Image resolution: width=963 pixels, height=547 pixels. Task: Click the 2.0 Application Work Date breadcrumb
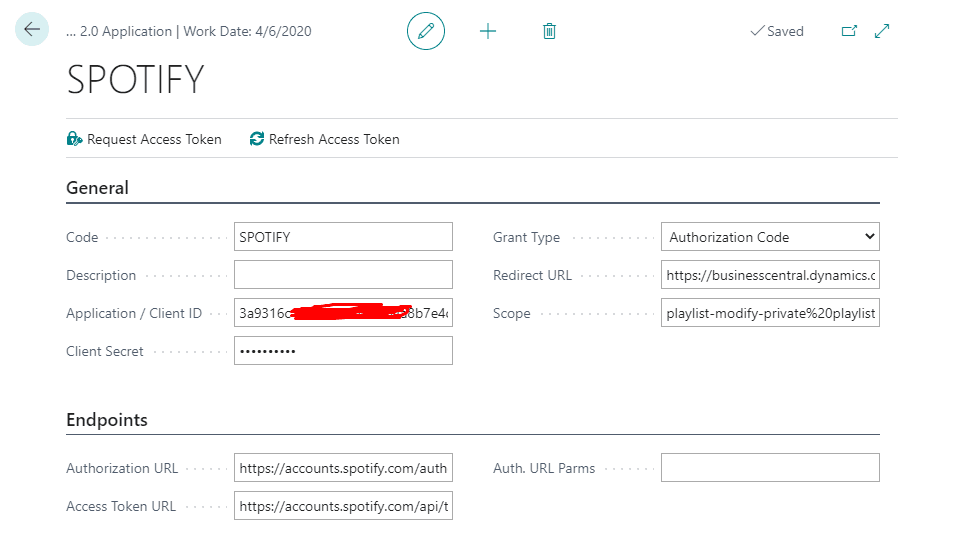pos(189,31)
